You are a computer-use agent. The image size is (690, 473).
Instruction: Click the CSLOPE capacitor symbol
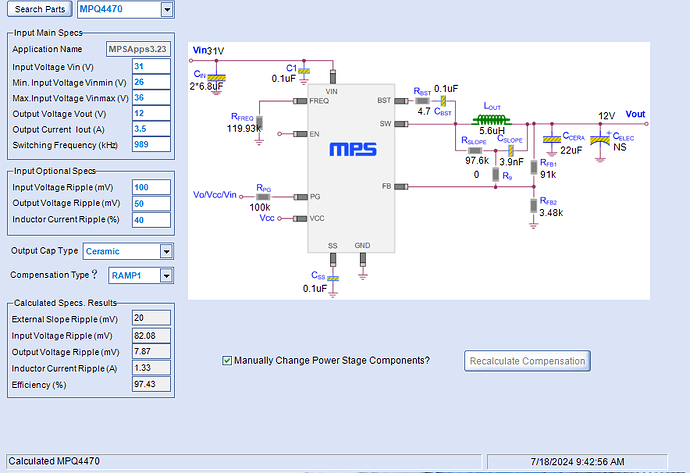(x=510, y=151)
